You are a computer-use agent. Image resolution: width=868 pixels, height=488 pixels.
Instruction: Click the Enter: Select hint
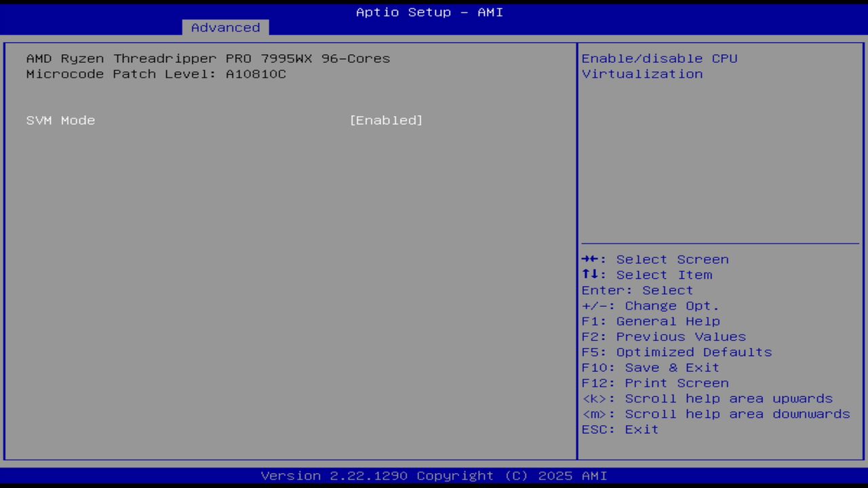pos(637,291)
